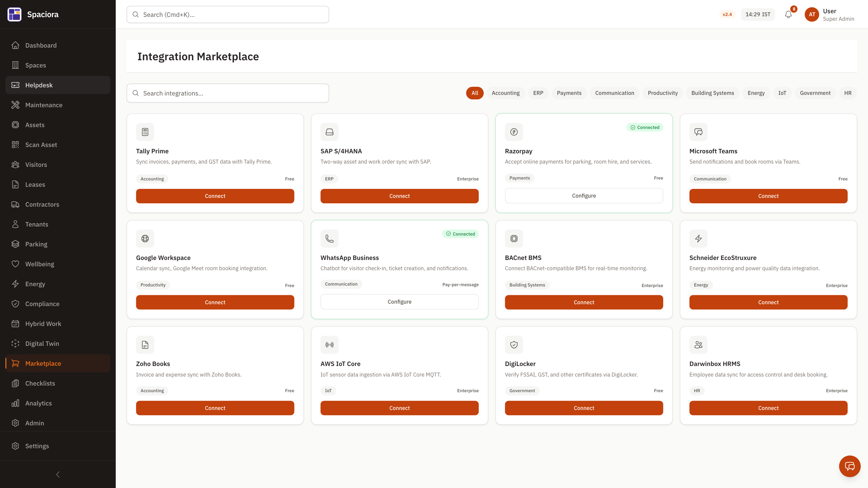Focus the global Search (Cmd+K) field

(228, 14)
